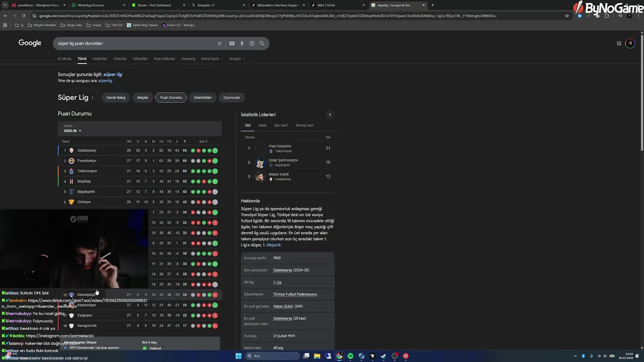Bookmark this page with the star icon
Image resolution: width=644 pixels, height=362 pixels.
pos(567,16)
